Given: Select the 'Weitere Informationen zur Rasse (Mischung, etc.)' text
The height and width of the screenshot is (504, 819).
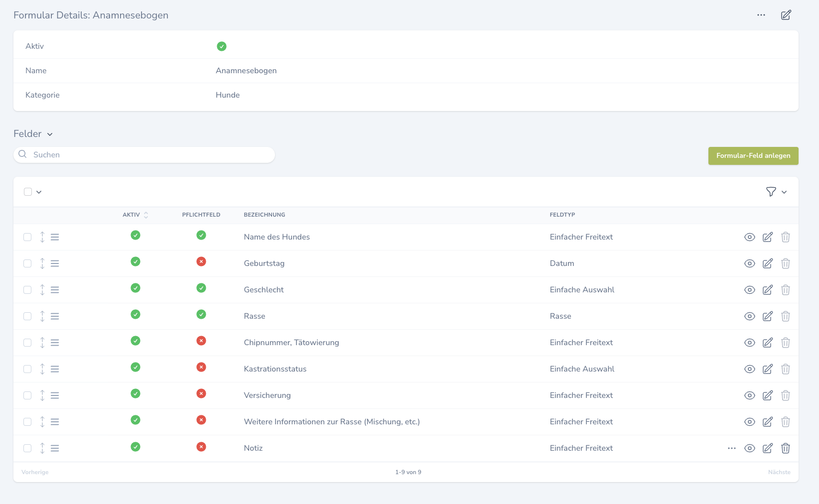Looking at the screenshot, I should [x=332, y=422].
